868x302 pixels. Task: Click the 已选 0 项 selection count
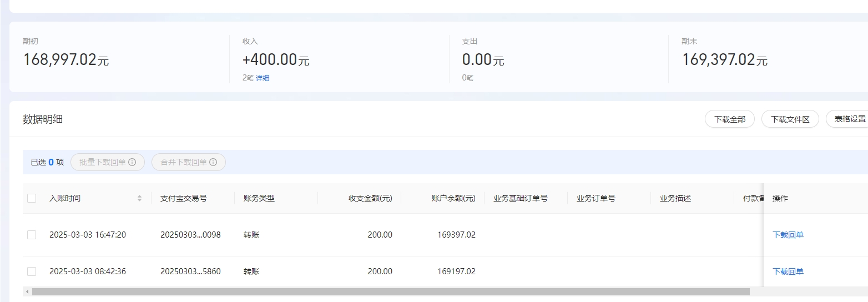click(x=47, y=162)
